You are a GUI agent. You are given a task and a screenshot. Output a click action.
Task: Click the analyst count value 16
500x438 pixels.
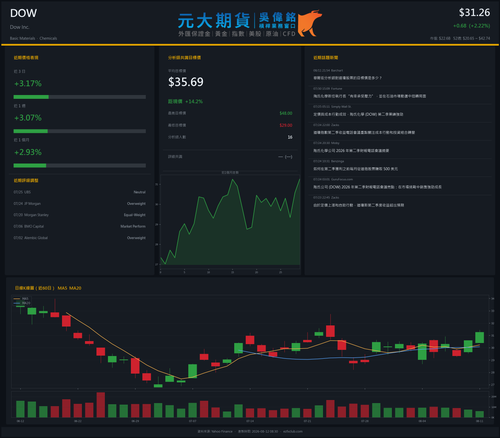pyautogui.click(x=290, y=137)
